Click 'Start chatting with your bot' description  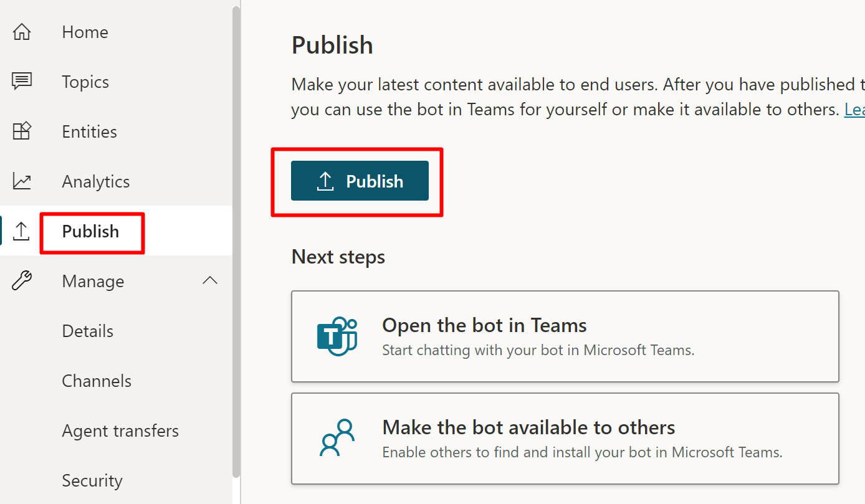pyautogui.click(x=538, y=350)
